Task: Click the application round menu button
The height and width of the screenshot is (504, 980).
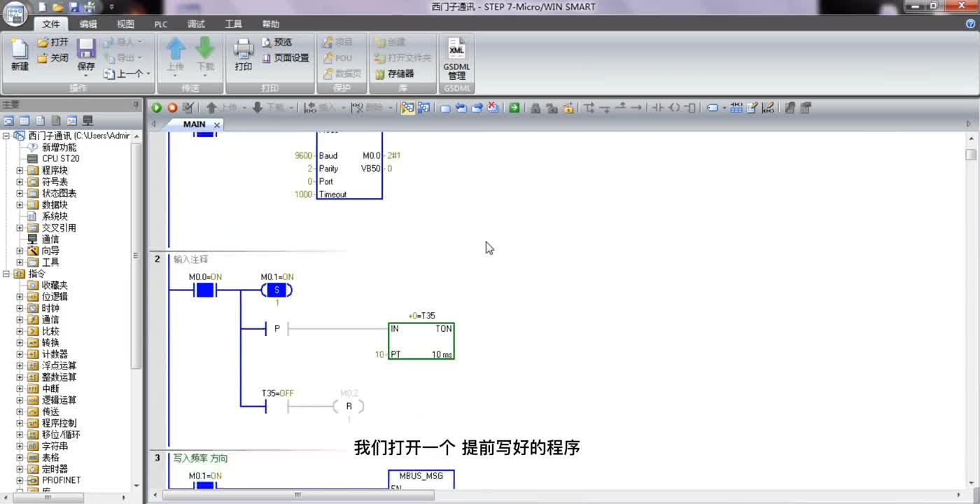Action: pos(15,13)
